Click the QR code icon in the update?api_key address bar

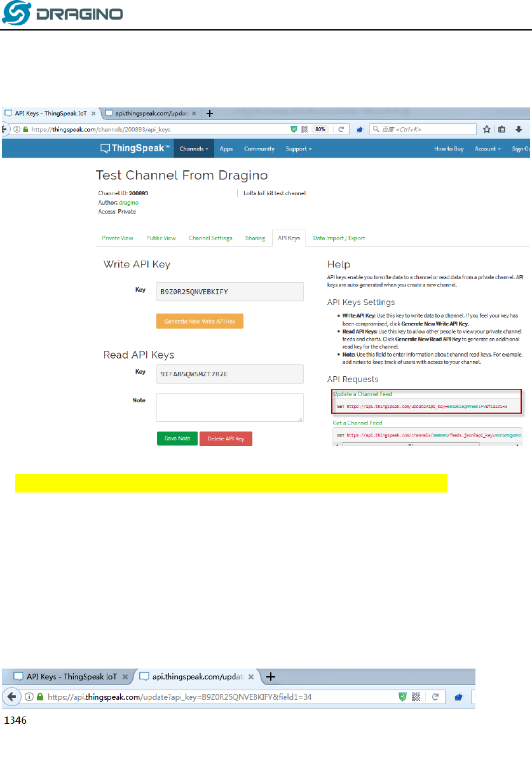coord(417,697)
